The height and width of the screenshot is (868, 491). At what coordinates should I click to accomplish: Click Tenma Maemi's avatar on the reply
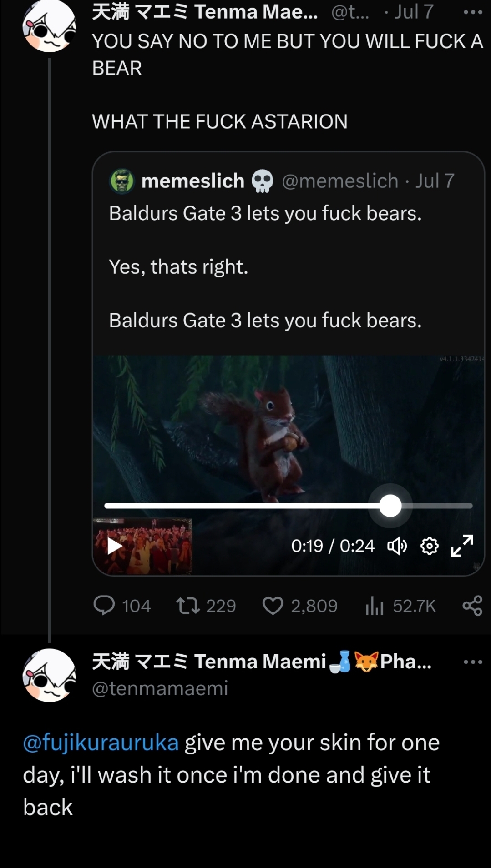point(49,675)
